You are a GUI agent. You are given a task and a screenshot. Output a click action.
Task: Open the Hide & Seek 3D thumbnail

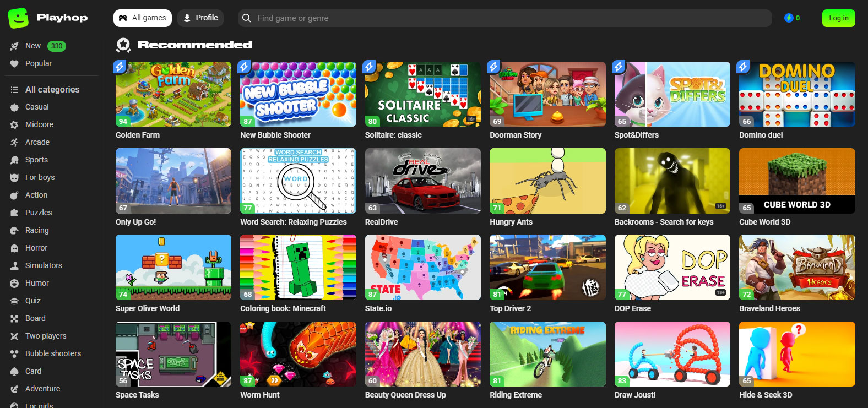point(797,354)
